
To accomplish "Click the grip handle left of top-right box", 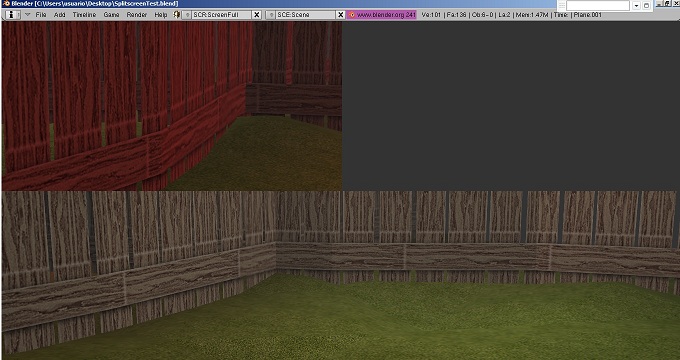I will click(561, 6).
